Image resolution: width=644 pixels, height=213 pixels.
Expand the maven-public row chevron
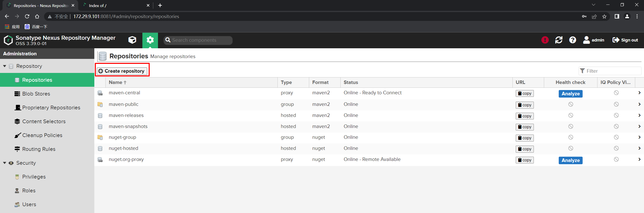(x=639, y=104)
